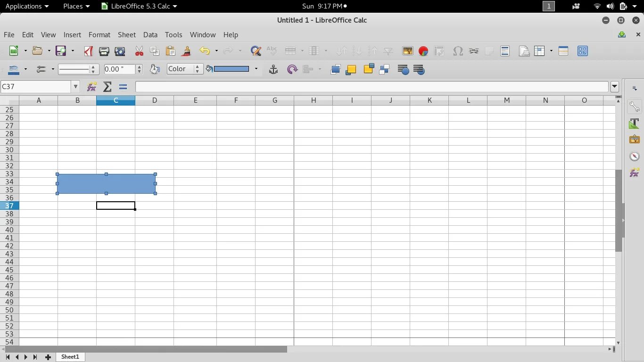Expand the formula bar arrow

(x=614, y=87)
